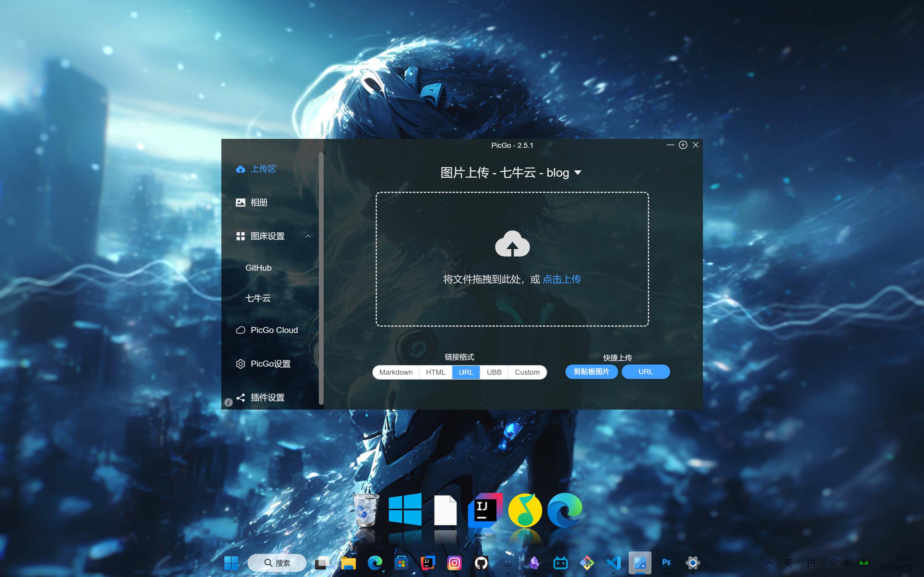
Task: Open the 相册 album gallery
Action: pyautogui.click(x=258, y=202)
